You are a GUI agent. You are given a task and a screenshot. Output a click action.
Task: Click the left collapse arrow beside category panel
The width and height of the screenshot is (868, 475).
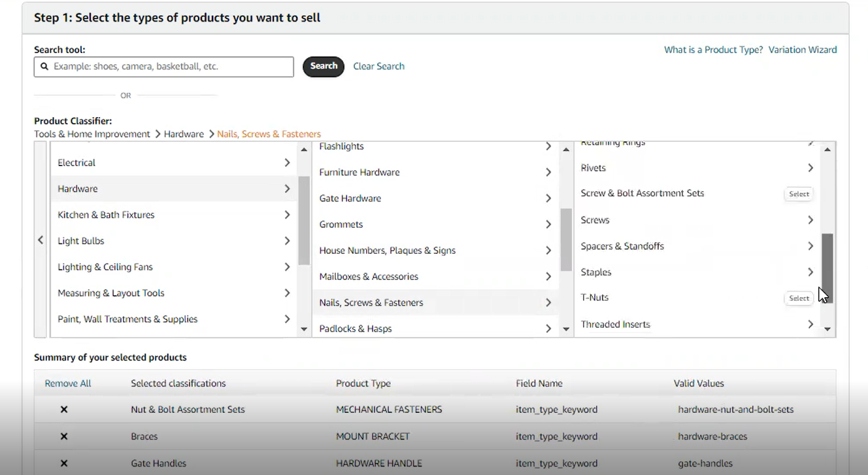point(40,240)
